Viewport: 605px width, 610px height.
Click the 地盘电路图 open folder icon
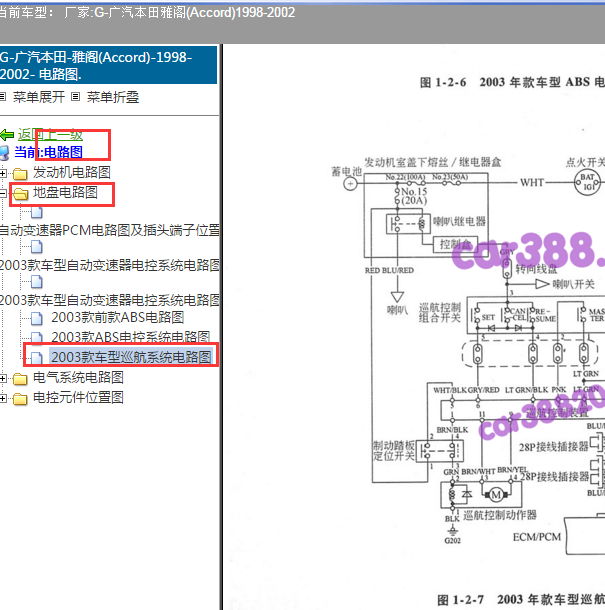coord(21,193)
